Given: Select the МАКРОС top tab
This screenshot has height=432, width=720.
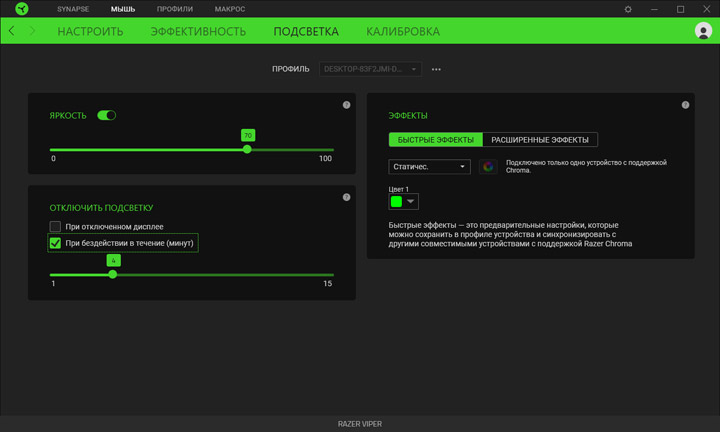Looking at the screenshot, I should (230, 9).
